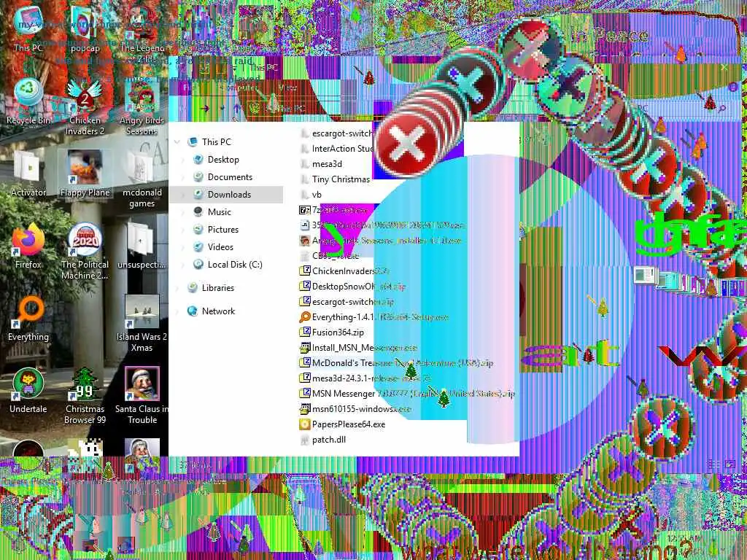
Task: Select Pictures in the navigation pane
Action: coord(222,230)
